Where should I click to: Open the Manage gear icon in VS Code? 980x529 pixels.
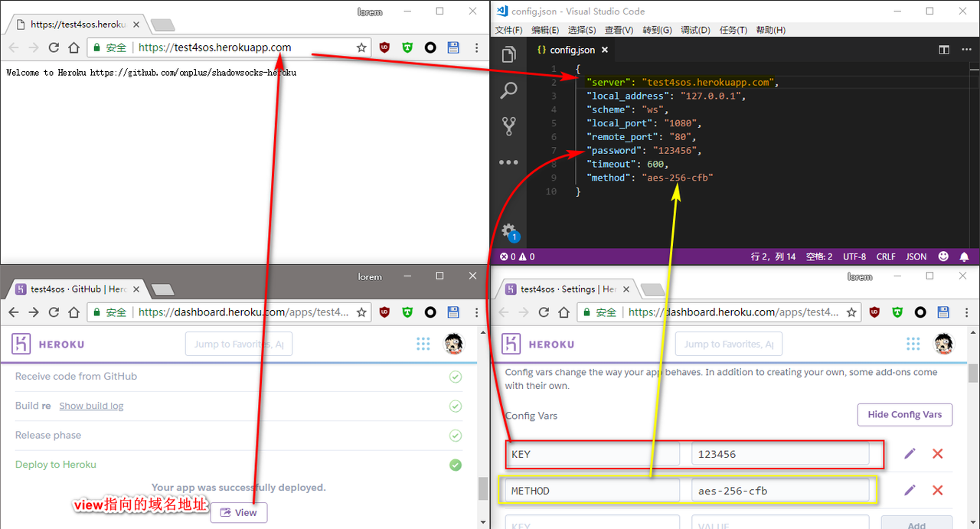click(508, 230)
